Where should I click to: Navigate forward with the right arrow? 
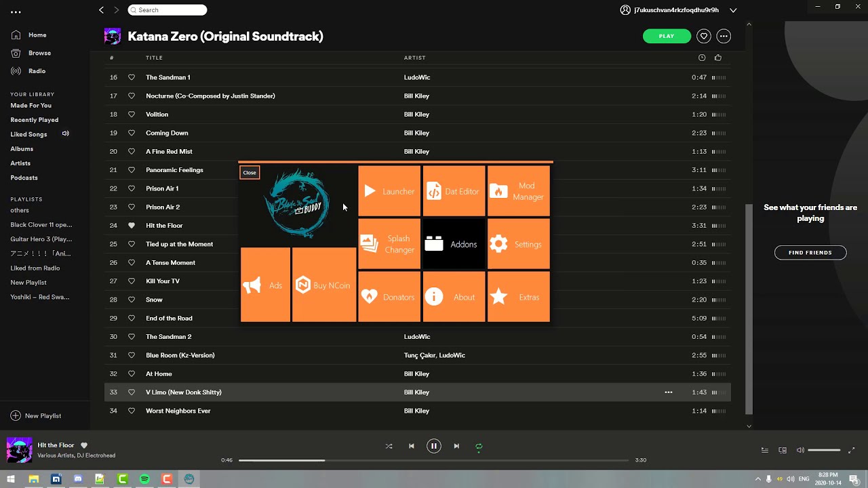pos(116,10)
